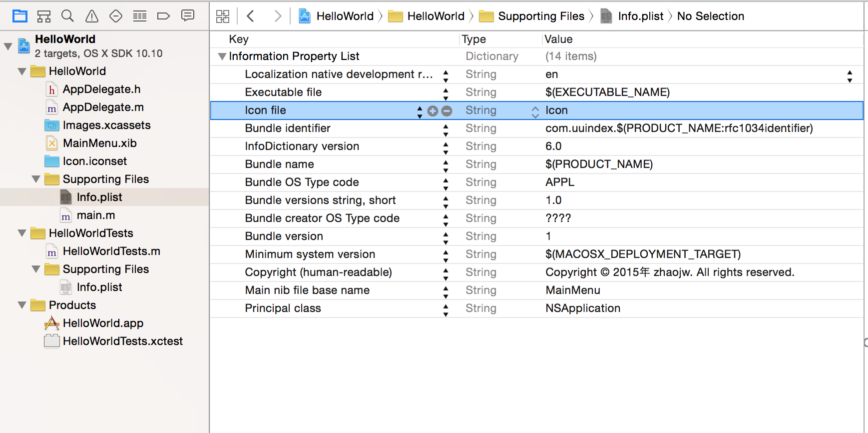
Task: Open the Test navigator diamond icon
Action: coord(116,16)
